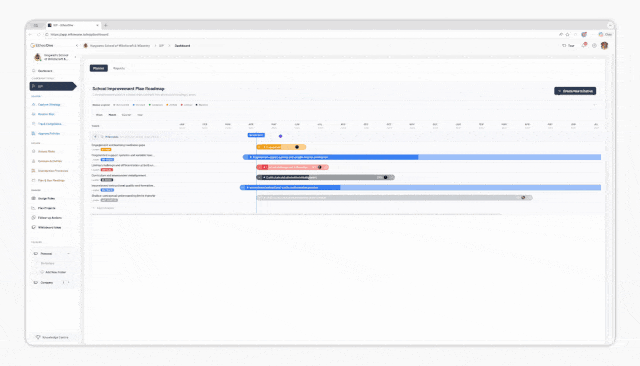640x366 pixels.
Task: Click the dark create initiative button
Action: point(575,91)
